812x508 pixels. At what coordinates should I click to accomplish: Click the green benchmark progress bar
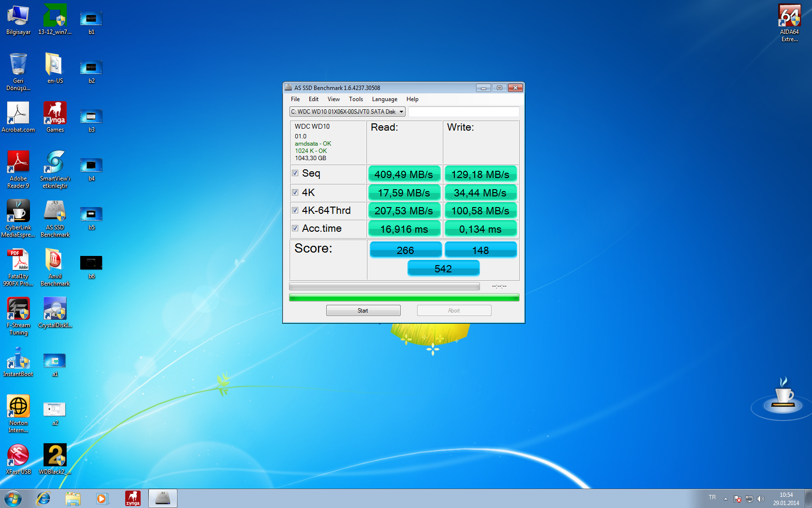pos(404,298)
